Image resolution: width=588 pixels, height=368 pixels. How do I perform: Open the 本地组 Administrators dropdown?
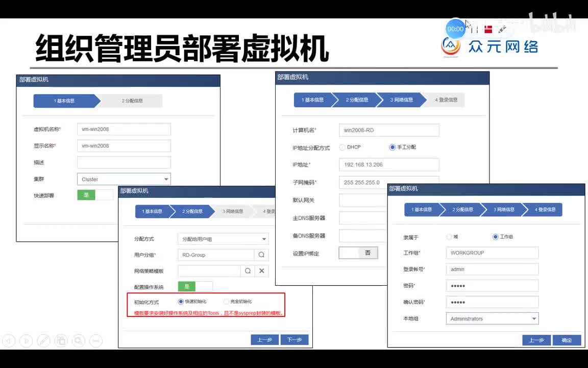pyautogui.click(x=493, y=318)
